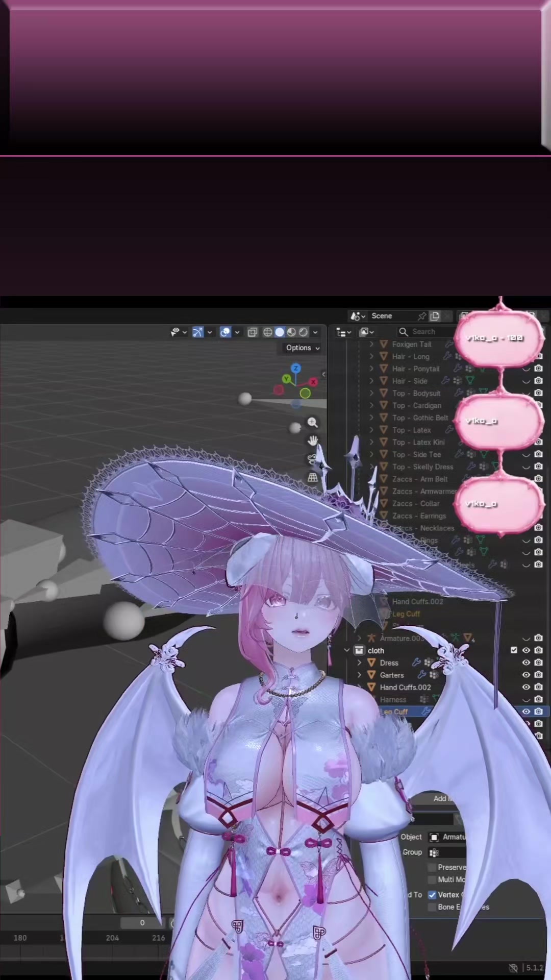This screenshot has height=980, width=551.
Task: Toggle perspective/orthographic grid icon
Action: (x=312, y=477)
